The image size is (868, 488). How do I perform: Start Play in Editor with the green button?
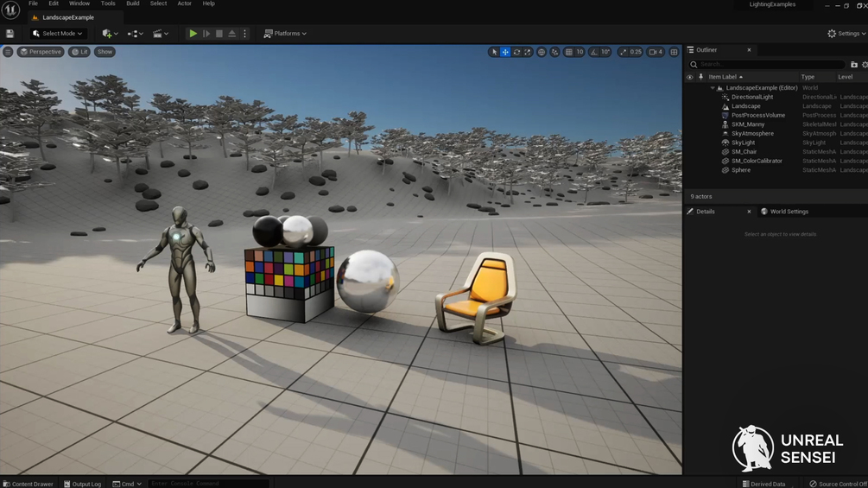193,34
